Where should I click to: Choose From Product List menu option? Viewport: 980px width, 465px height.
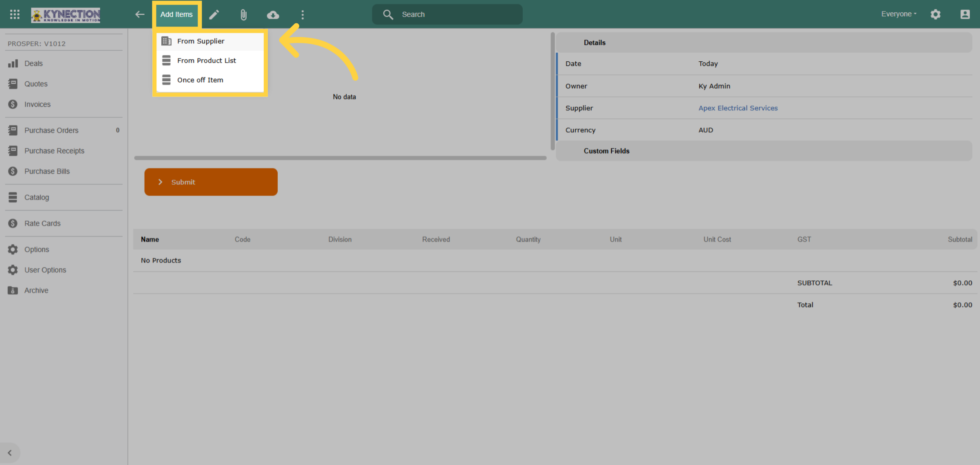[210, 60]
